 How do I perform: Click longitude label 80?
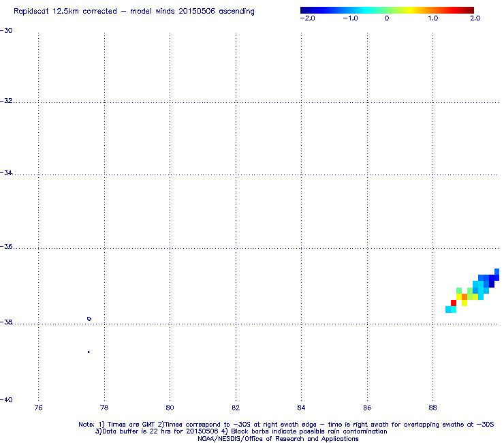170,408
